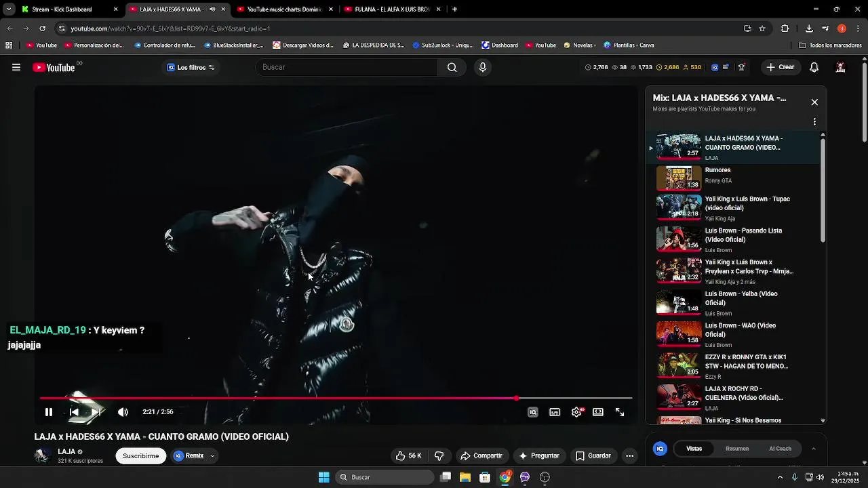Open 'Plantillas - Canva' bookmark

pyautogui.click(x=629, y=45)
